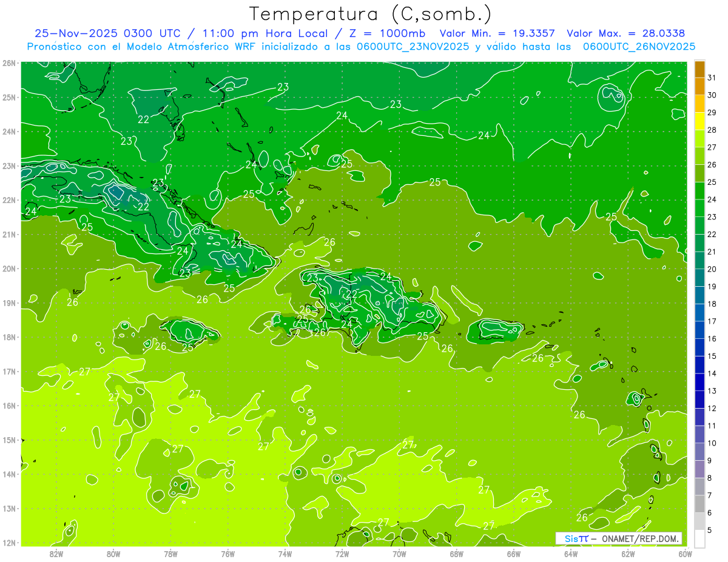Click the '74W' longitude axis label
This screenshot has height=562, width=728.
coord(285,553)
